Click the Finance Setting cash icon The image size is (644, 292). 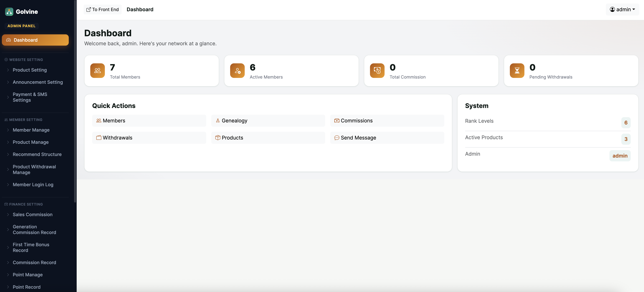point(6,204)
